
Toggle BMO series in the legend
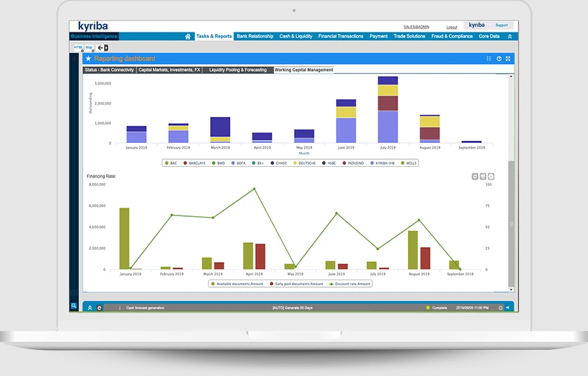(x=219, y=163)
